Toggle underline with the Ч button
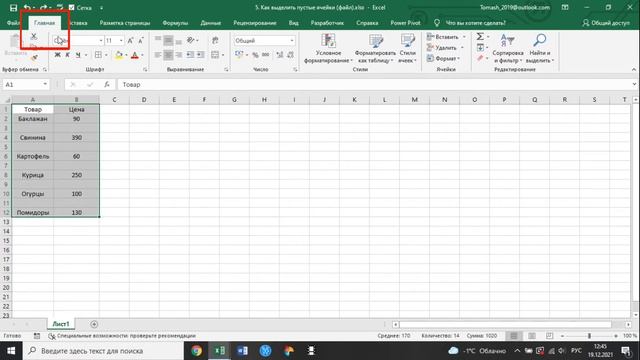 coord(78,55)
